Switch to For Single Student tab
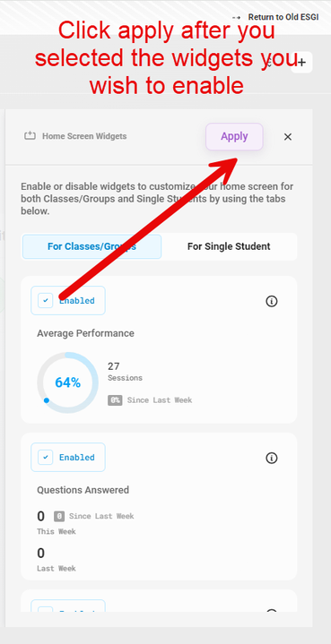The width and height of the screenshot is (331, 644). pos(229,246)
